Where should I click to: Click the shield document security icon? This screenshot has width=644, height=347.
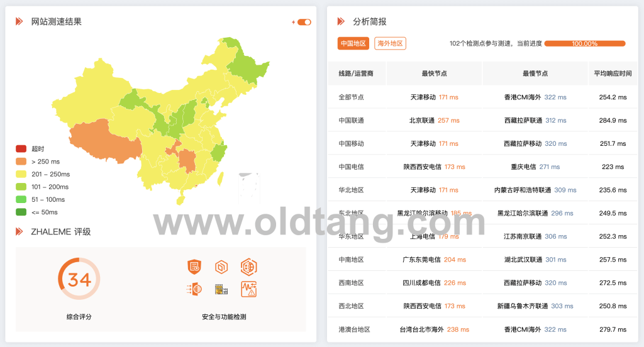pos(194,267)
